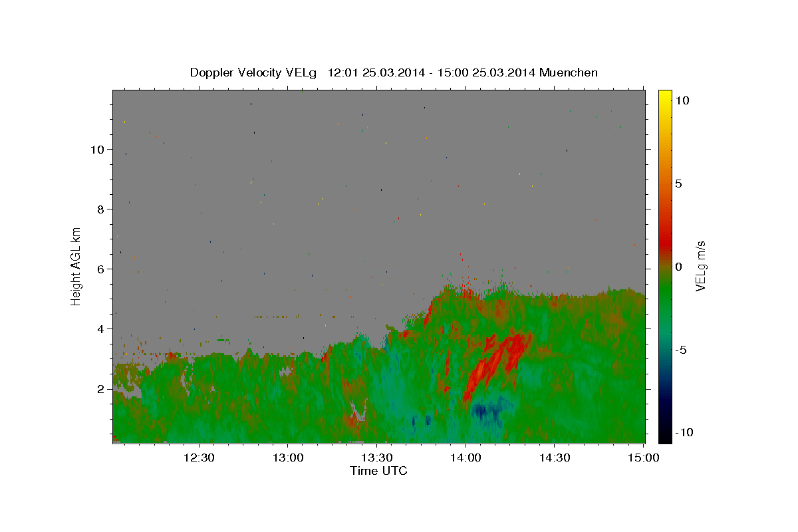
Task: Click the colorbar value -5 label
Action: [x=681, y=350]
